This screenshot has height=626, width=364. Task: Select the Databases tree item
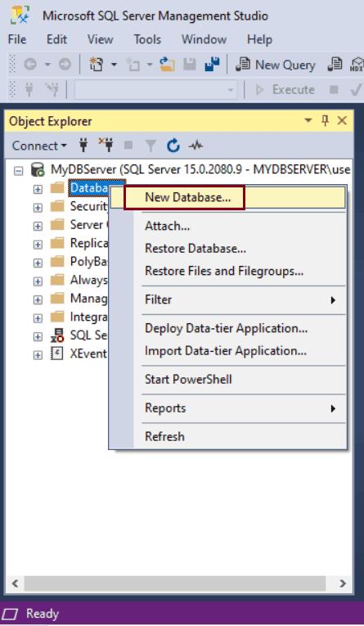pos(89,187)
